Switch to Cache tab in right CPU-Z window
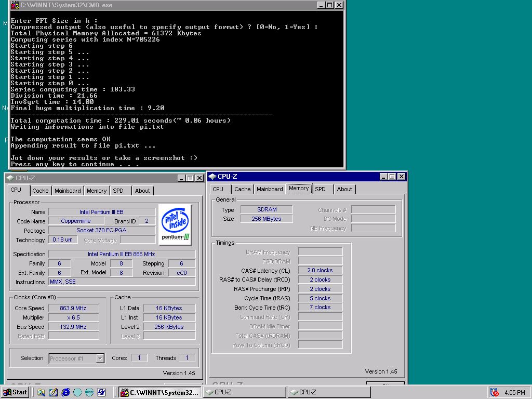This screenshot has width=532, height=399. (x=243, y=189)
